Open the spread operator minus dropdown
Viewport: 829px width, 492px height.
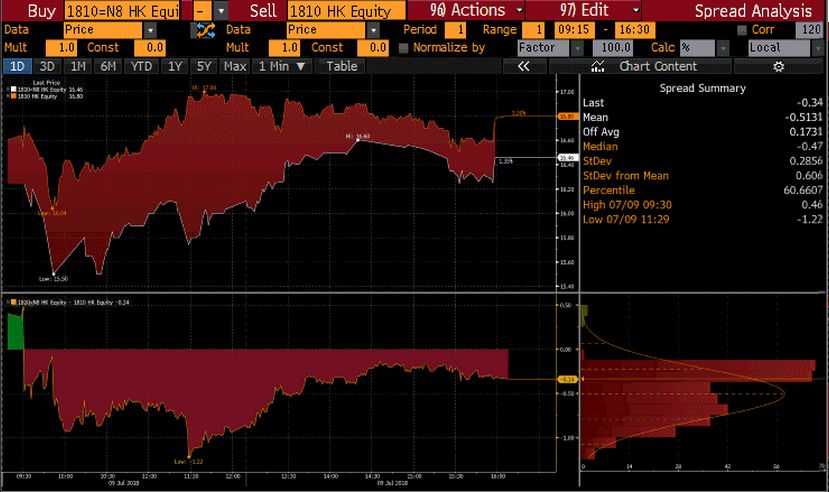pyautogui.click(x=219, y=10)
